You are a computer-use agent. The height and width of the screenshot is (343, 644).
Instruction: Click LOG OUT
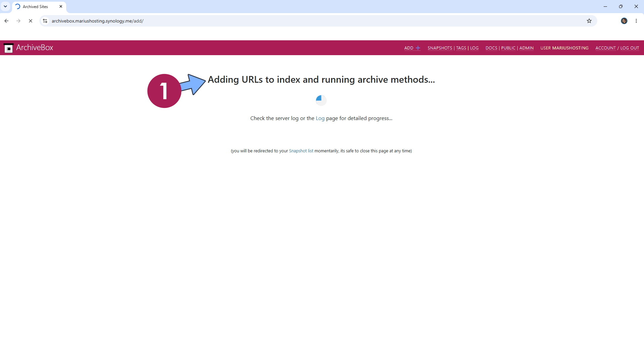point(630,48)
